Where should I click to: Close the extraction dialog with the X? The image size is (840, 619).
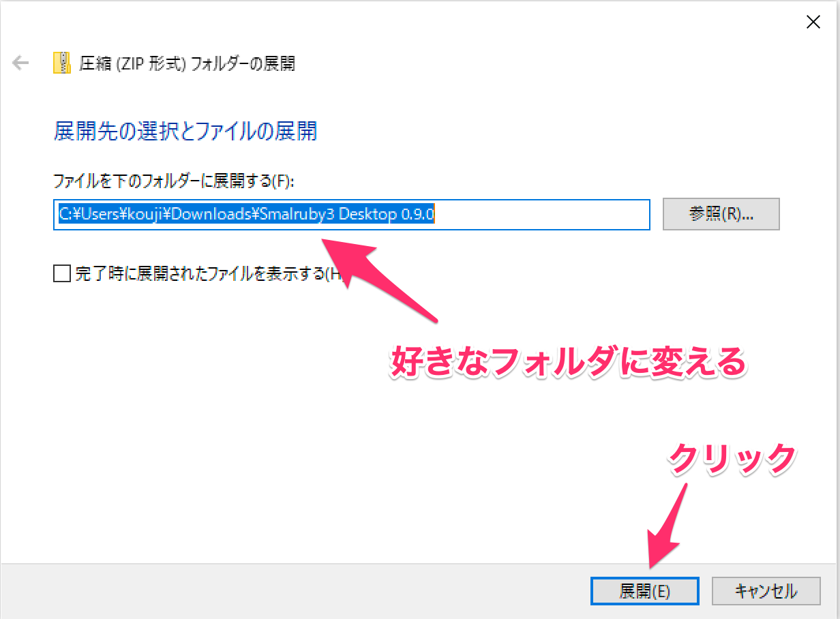coord(813,22)
